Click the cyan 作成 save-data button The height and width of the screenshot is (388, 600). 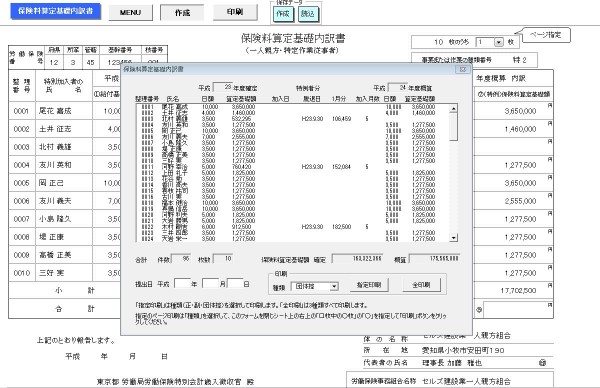pyautogui.click(x=283, y=14)
